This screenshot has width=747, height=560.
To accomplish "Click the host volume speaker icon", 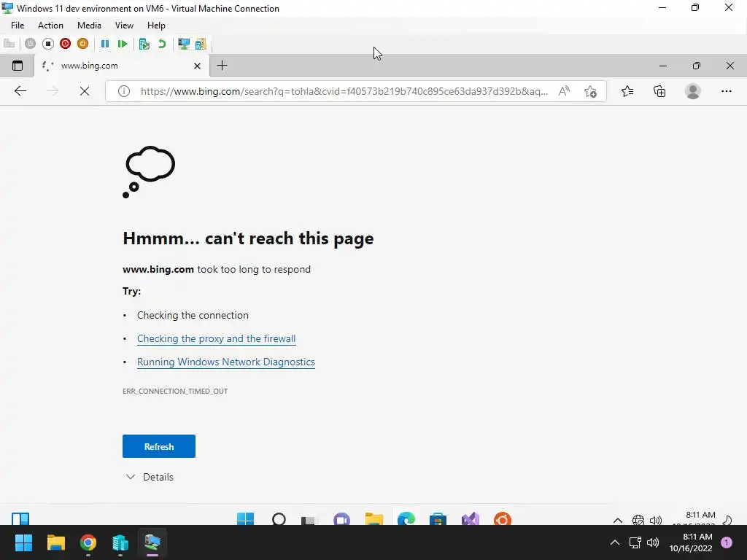I will (653, 542).
